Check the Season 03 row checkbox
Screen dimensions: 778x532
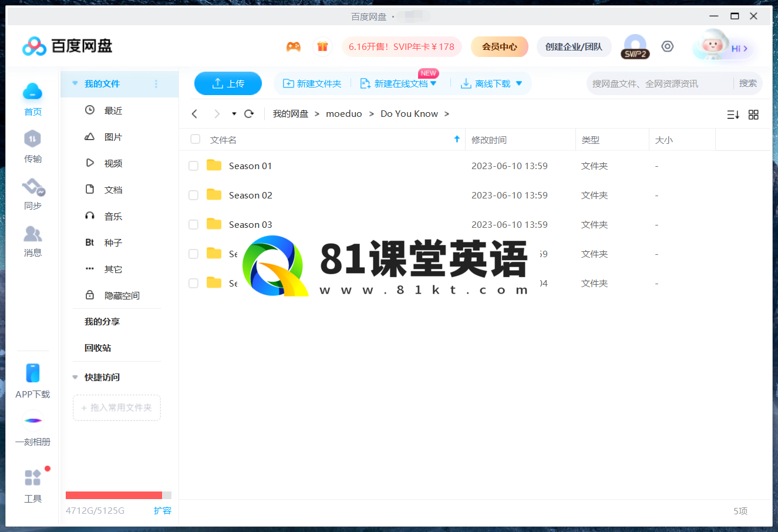(193, 225)
